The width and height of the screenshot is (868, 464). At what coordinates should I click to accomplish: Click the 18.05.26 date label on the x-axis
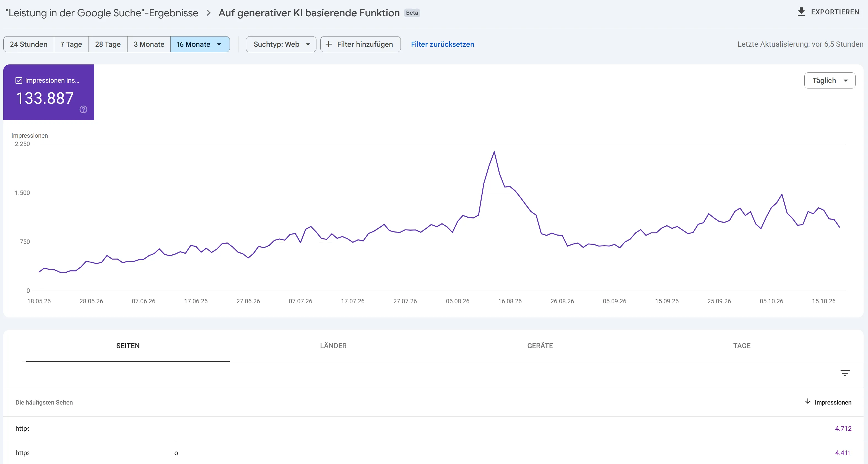(39, 301)
